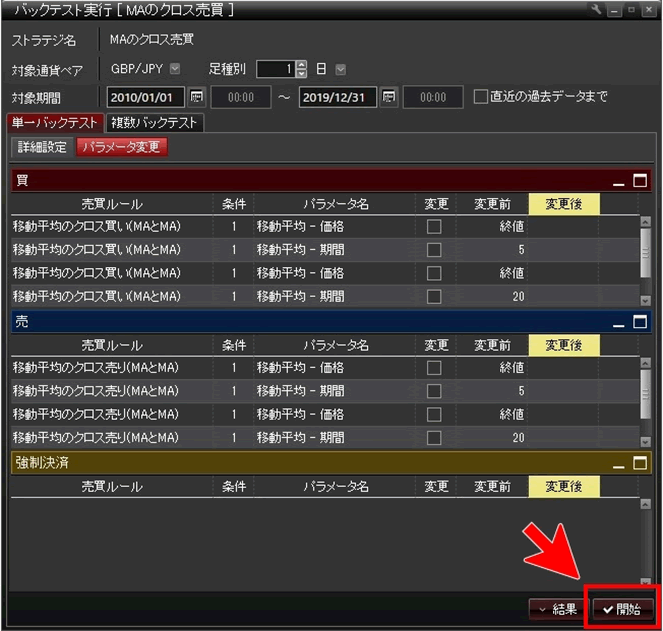Check 変更 box for first buy 移動平均 - 価格 row
Viewport: 663px width, 631px height.
click(434, 227)
